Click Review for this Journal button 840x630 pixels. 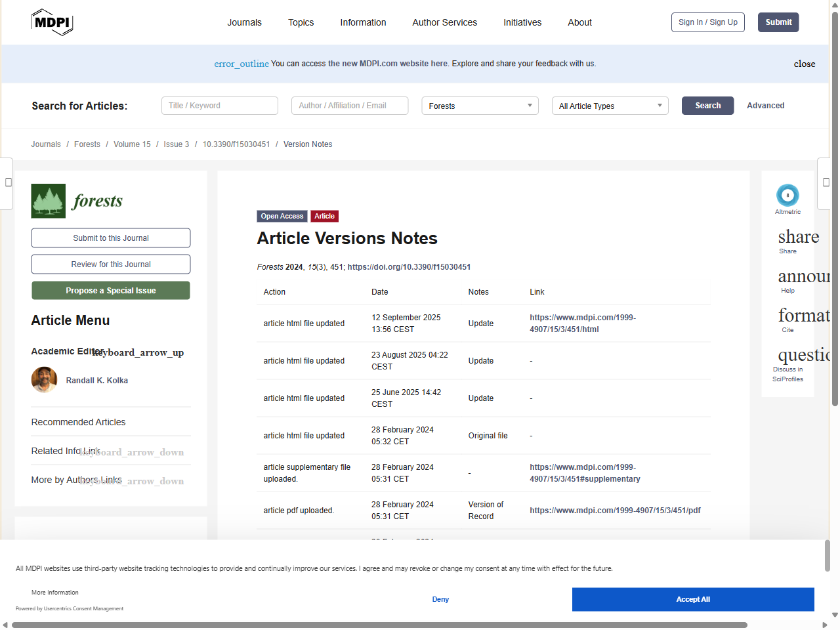click(111, 264)
